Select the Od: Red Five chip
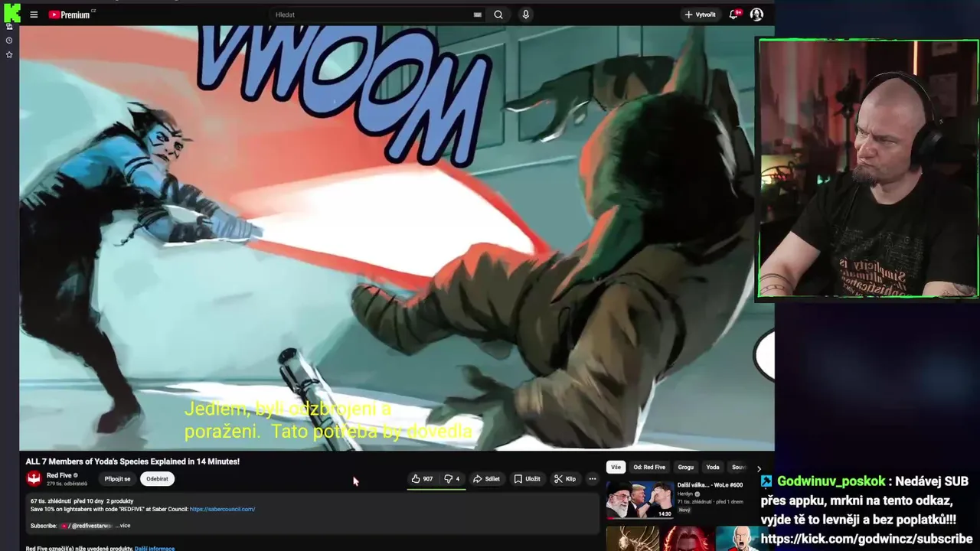 tap(649, 467)
